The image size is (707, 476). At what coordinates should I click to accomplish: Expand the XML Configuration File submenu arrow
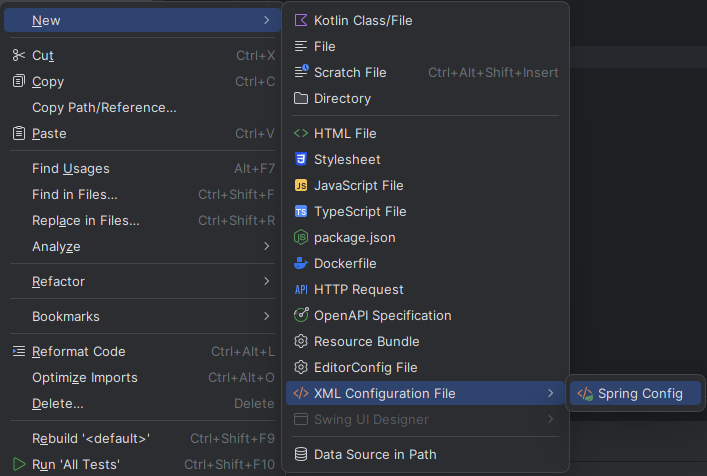click(x=551, y=393)
